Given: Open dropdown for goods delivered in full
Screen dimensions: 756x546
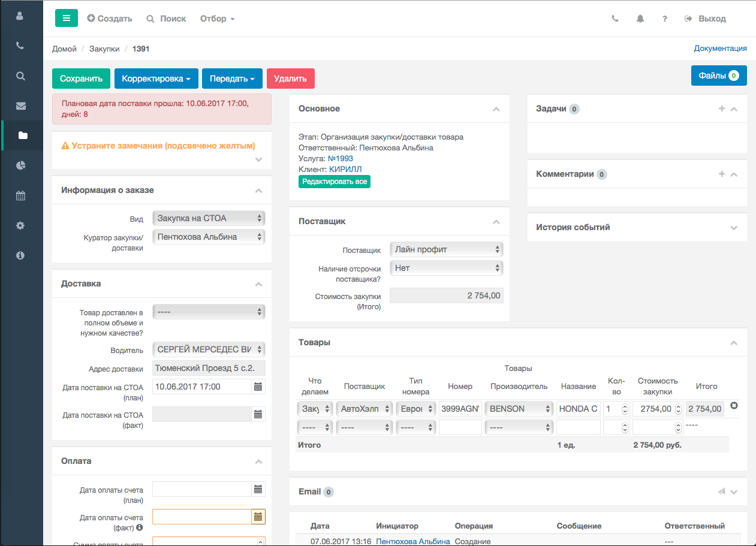Looking at the screenshot, I should click(209, 312).
